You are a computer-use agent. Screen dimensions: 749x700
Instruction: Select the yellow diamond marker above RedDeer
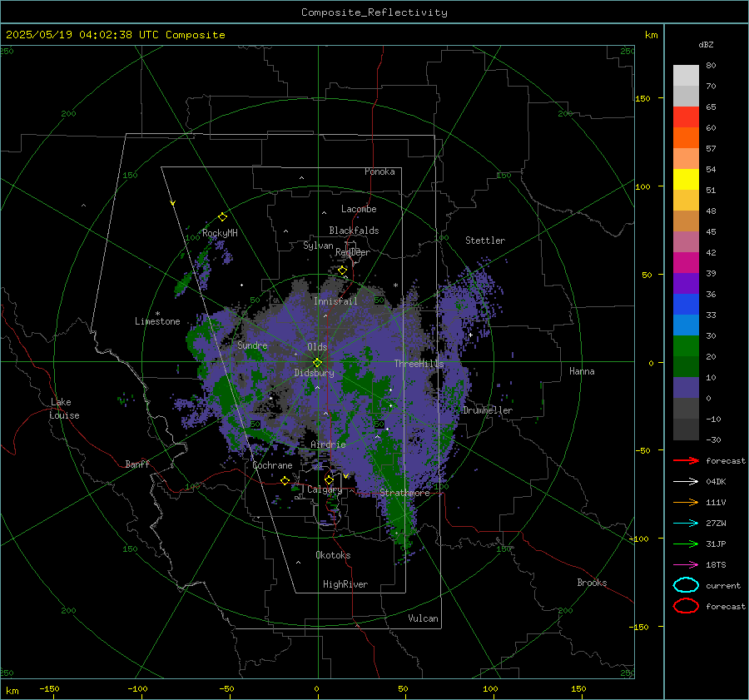tap(342, 271)
